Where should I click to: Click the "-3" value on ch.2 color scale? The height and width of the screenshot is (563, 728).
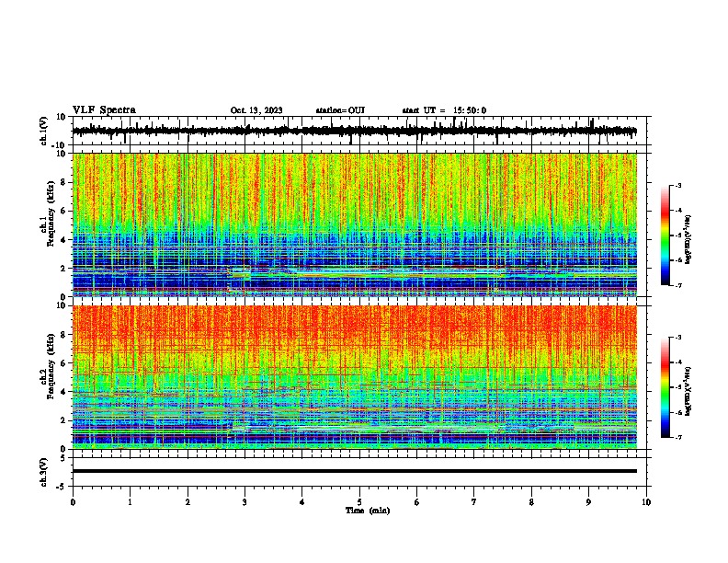click(x=678, y=338)
